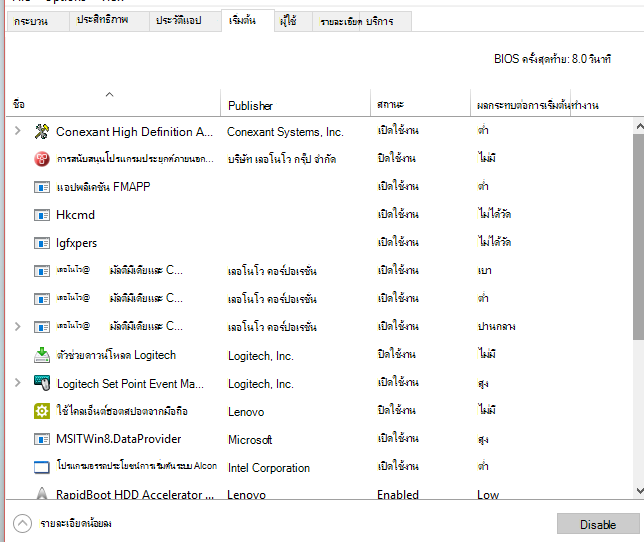Expand the Lenovo multimedia row with ปานกลาง impact
Image resolution: width=644 pixels, height=542 pixels.
17,326
